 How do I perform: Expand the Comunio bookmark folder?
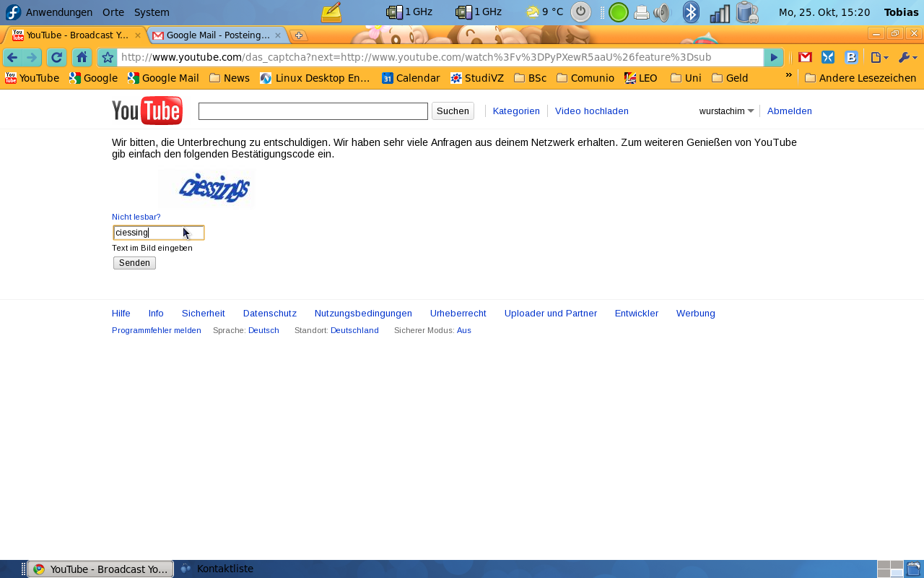(585, 78)
